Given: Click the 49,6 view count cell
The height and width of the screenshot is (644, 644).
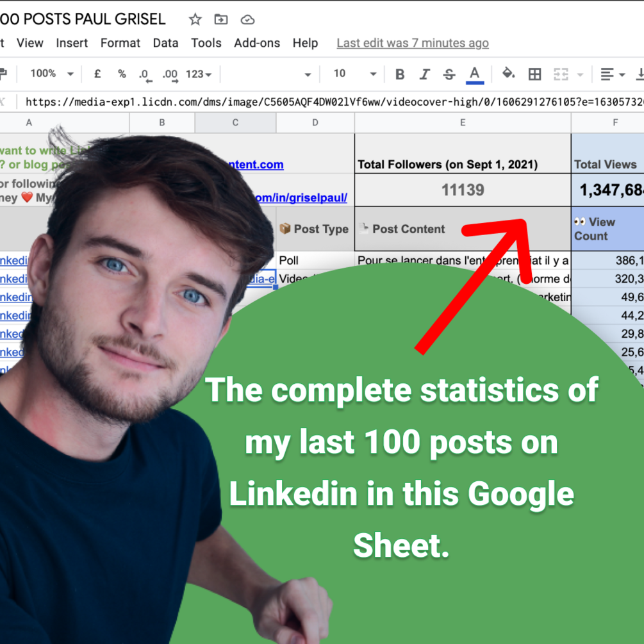Looking at the screenshot, I should [x=608, y=297].
